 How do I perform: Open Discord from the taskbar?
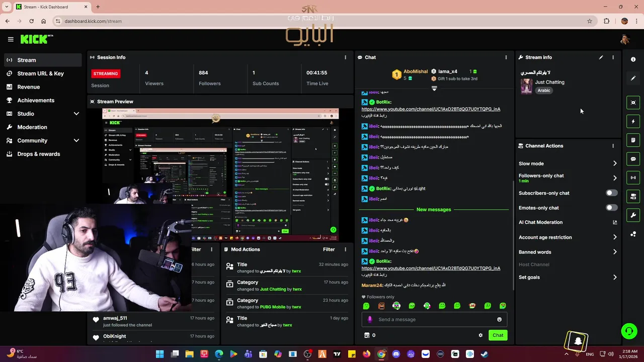[x=396, y=354]
